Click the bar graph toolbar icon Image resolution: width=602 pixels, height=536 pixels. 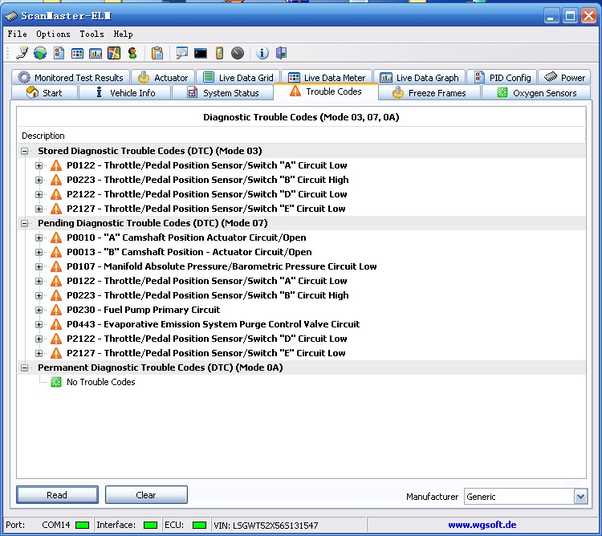click(95, 53)
